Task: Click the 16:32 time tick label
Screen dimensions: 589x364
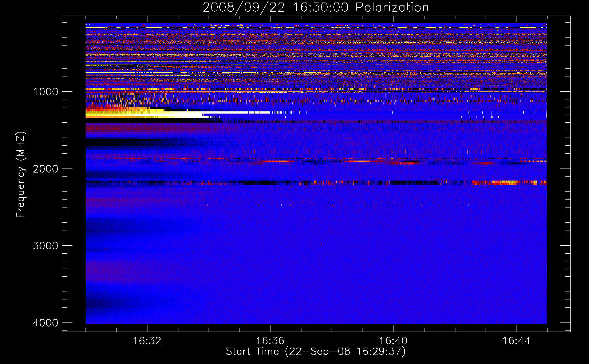Action: click(147, 341)
